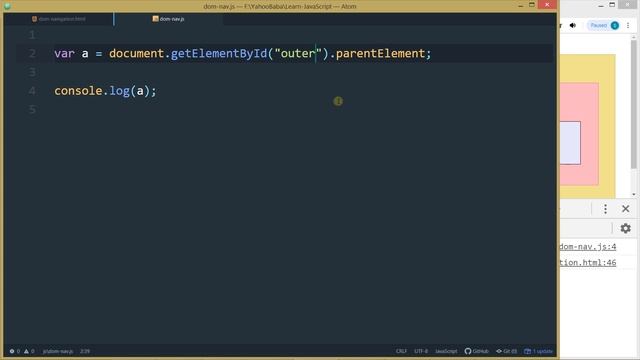640x360 pixels.
Task: Open GitHub panel from Atom status bar
Action: (x=476, y=351)
